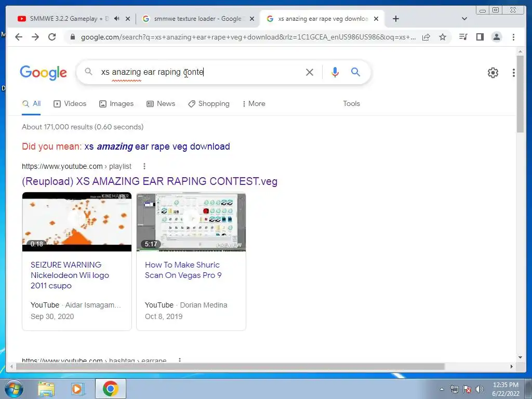Screen dimensions: 532x399
Task: Click the scroll right arrow button
Action: click(512, 366)
